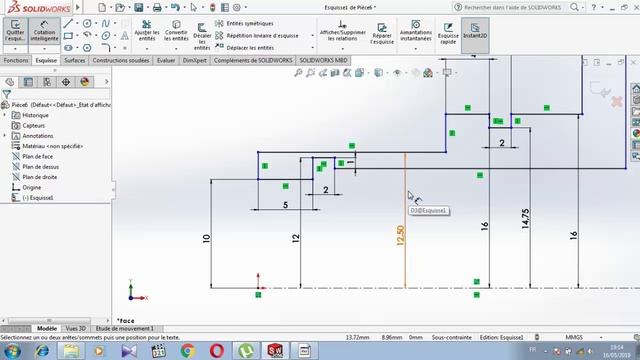Screen dimensions: 640x360
Task: Select the Circle sketch tool
Action: click(x=87, y=23)
